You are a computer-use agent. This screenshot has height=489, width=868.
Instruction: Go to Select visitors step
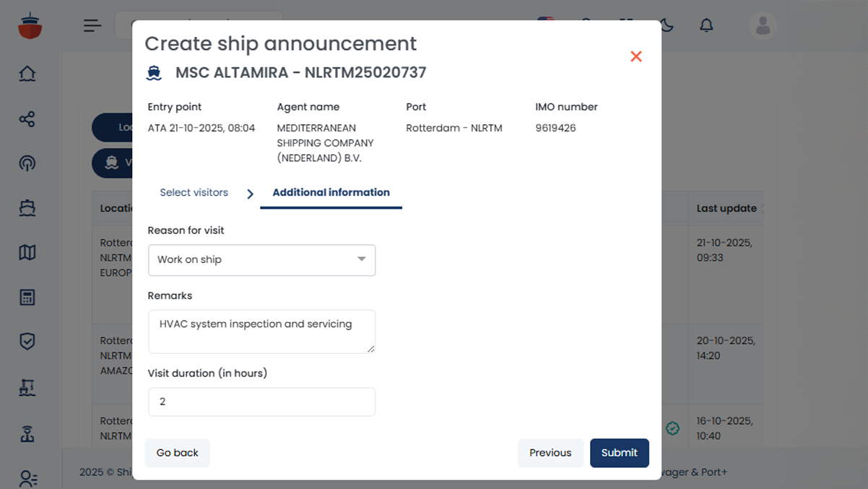194,193
